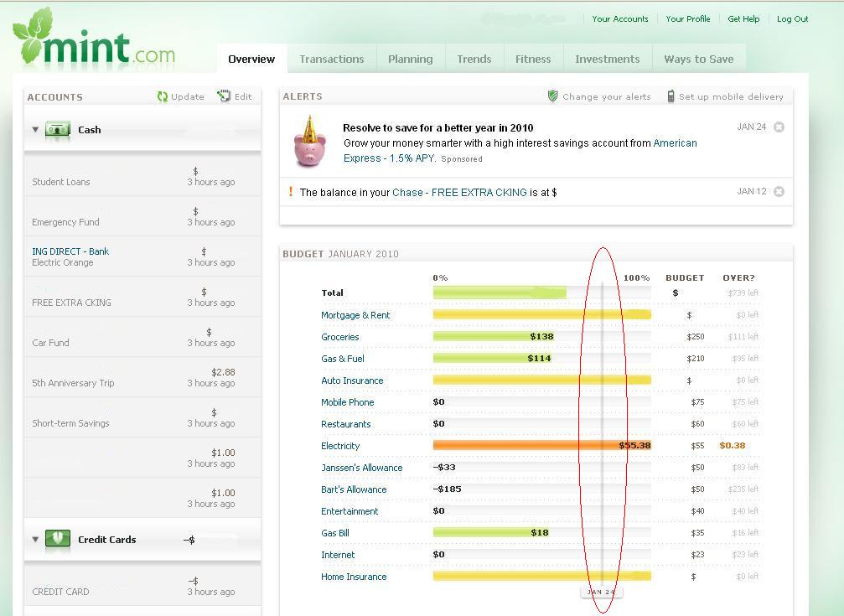Click the Credit Cards green card icon
Viewport: 844px width, 616px height.
[x=58, y=539]
